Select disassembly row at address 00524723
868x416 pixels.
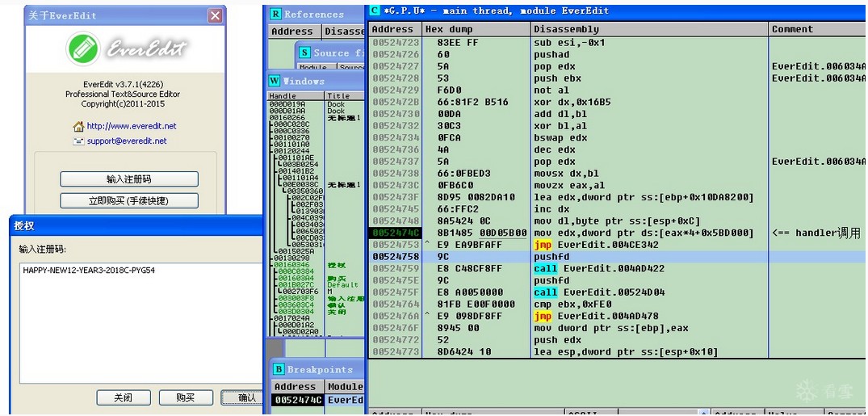coord(617,43)
